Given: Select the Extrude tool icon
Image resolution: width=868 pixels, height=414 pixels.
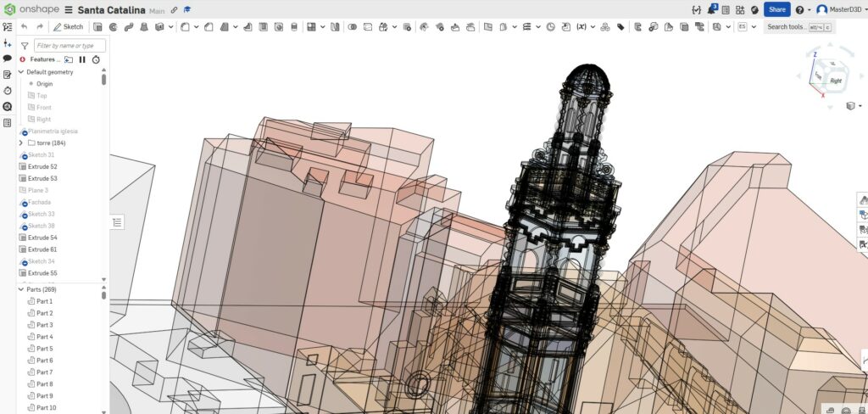Looking at the screenshot, I should [x=97, y=26].
